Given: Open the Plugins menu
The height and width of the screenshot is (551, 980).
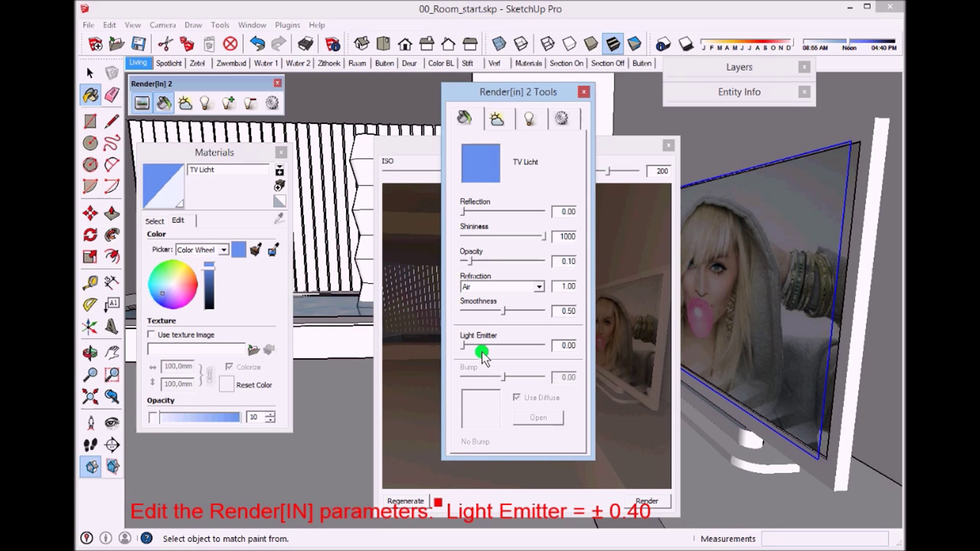Looking at the screenshot, I should pos(287,25).
